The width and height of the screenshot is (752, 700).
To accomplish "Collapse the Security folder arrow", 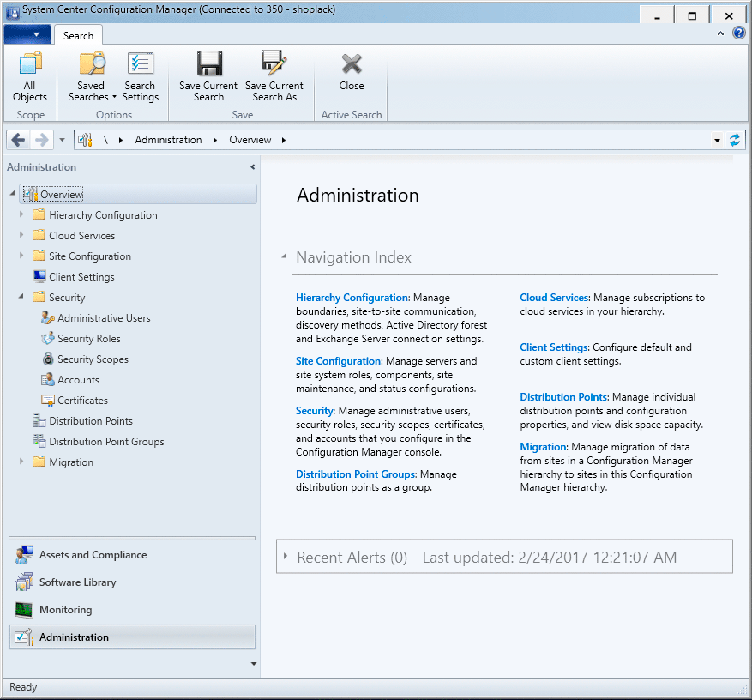I will (x=21, y=297).
